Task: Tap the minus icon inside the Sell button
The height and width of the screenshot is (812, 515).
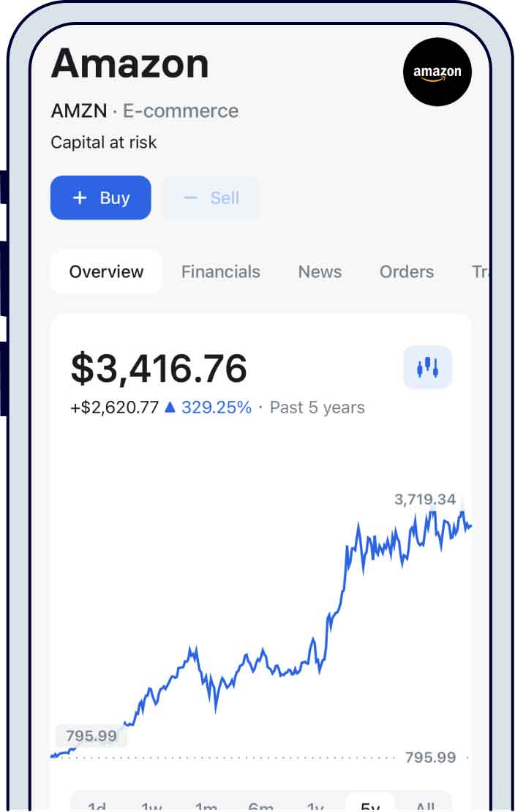Action: [189, 198]
